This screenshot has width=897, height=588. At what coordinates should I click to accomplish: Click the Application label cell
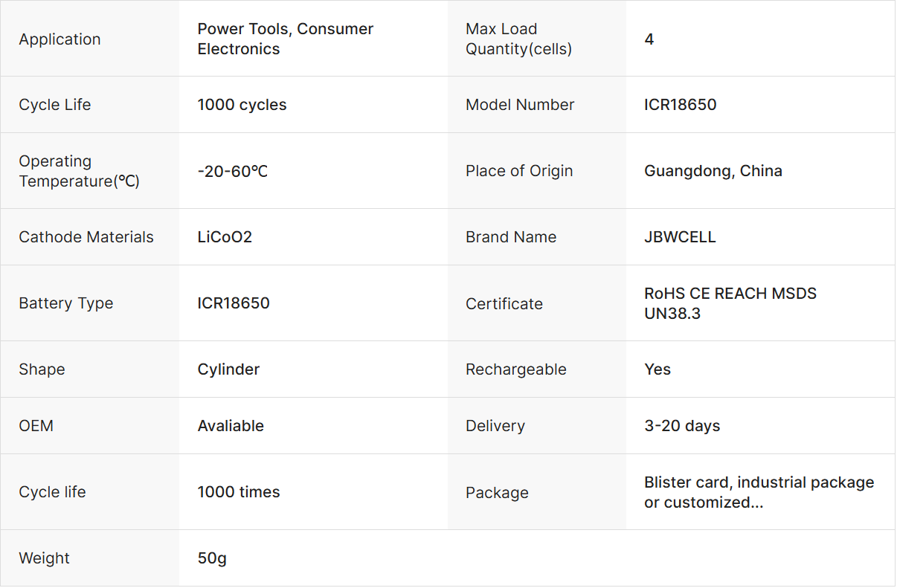pos(60,39)
